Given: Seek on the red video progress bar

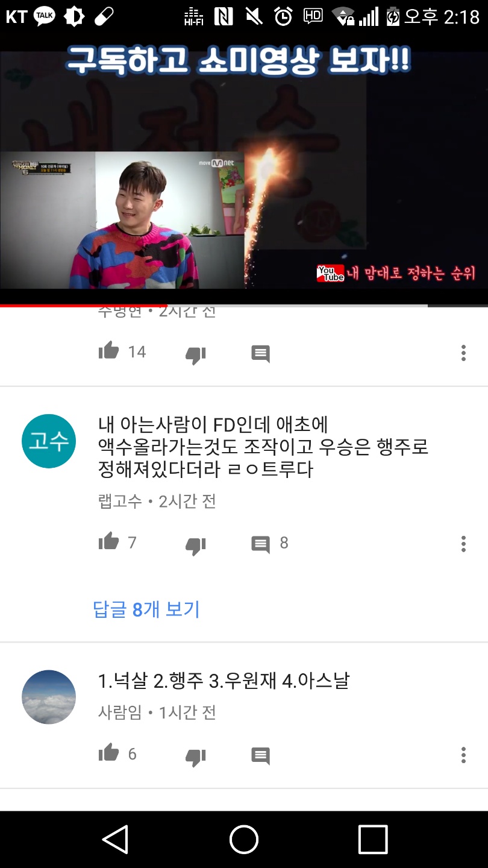Looking at the screenshot, I should 244,306.
